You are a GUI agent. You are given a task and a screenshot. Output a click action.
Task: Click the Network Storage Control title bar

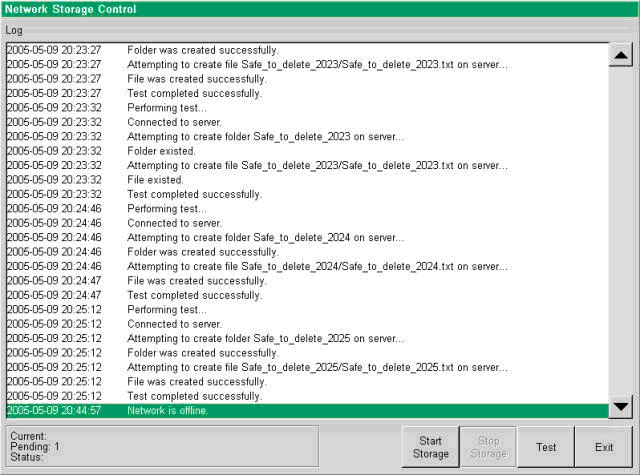pos(320,9)
